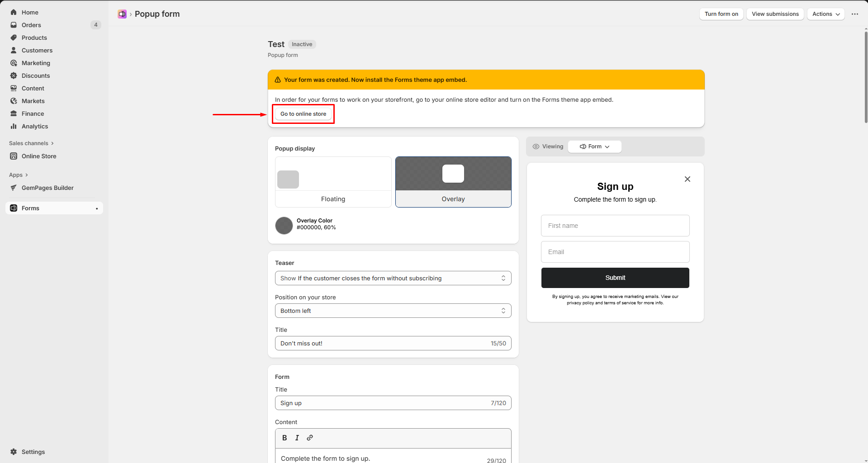This screenshot has height=463, width=868.
Task: Open Online Store in sidebar
Action: point(39,156)
